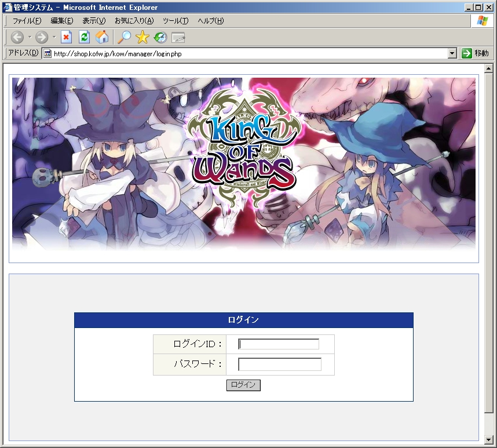This screenshot has height=448, width=497.
Task: Click the King of Wands banner image
Action: tap(244, 164)
